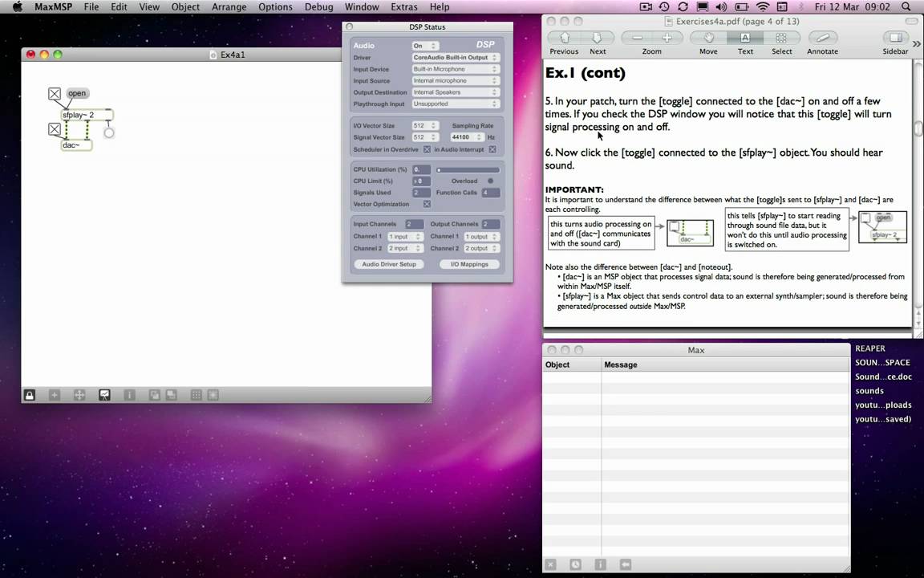The height and width of the screenshot is (578, 924).
Task: Open the Apple menu
Action: tap(17, 6)
